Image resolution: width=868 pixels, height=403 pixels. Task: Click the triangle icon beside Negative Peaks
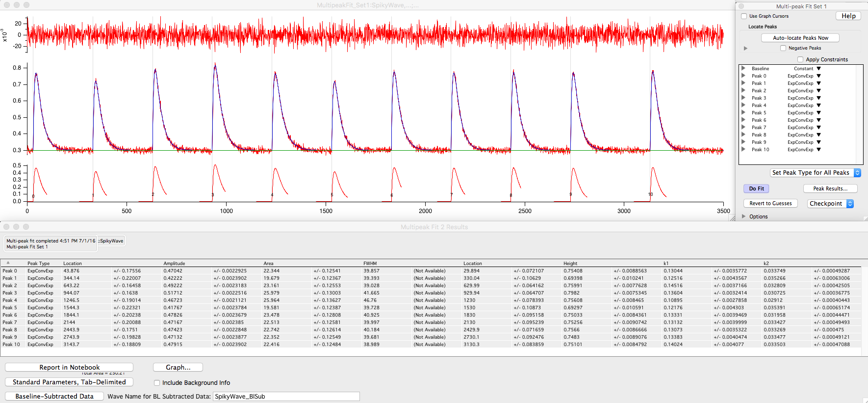(745, 48)
